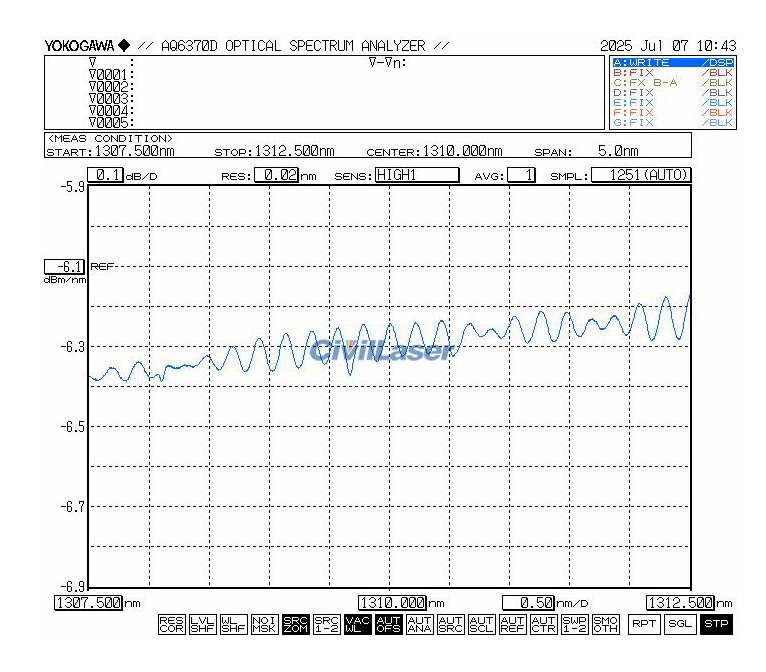Click the WL SHF wavelength shift icon
Screen dimensions: 766x672
coord(232,625)
